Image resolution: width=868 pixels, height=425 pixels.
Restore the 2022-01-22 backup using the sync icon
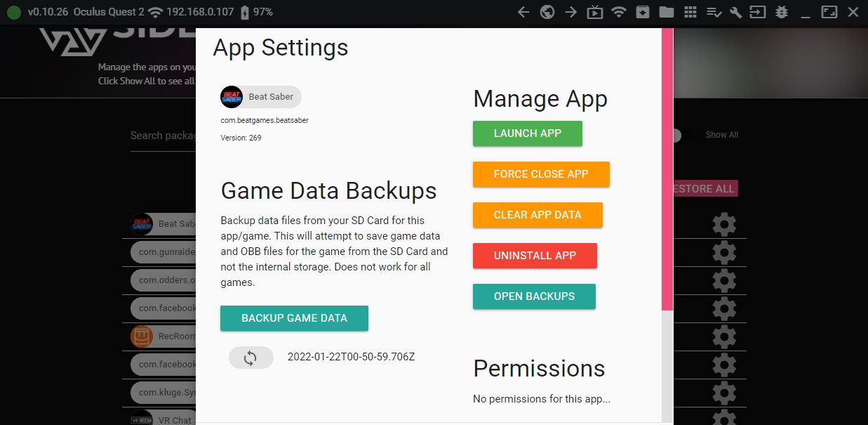click(251, 358)
